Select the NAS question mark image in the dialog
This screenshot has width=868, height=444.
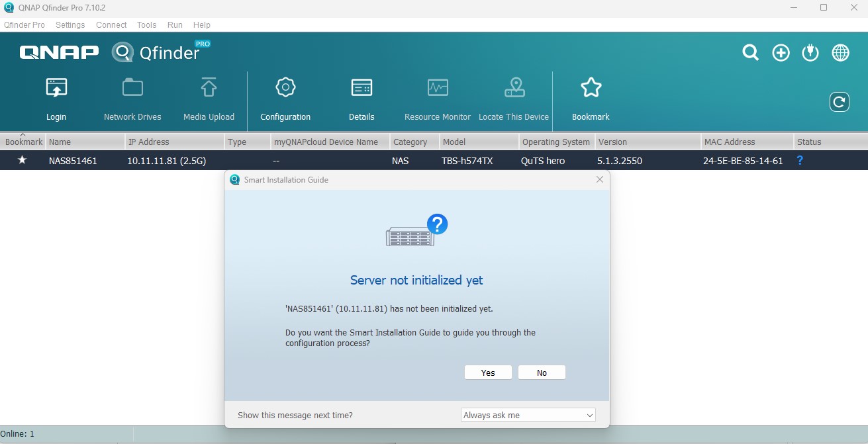click(x=417, y=230)
